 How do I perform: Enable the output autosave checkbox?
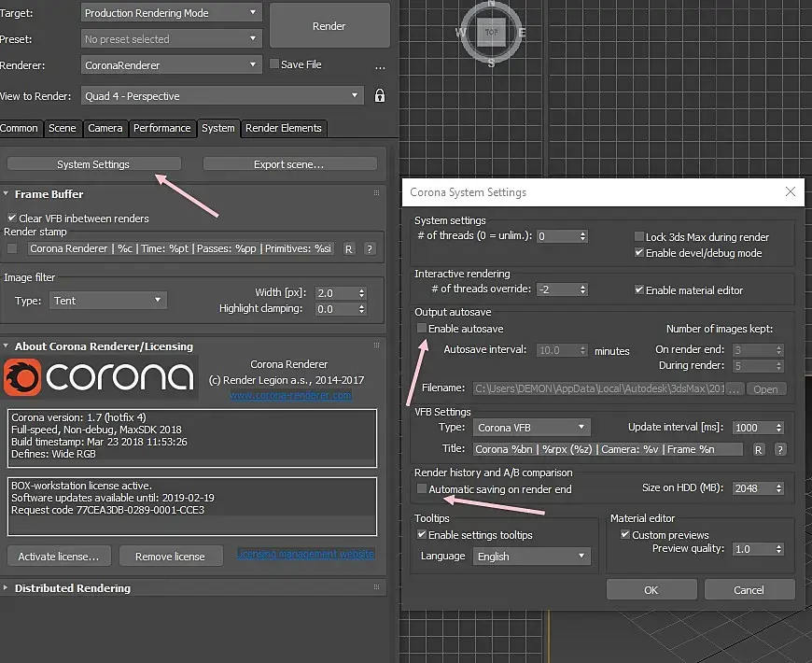point(423,329)
